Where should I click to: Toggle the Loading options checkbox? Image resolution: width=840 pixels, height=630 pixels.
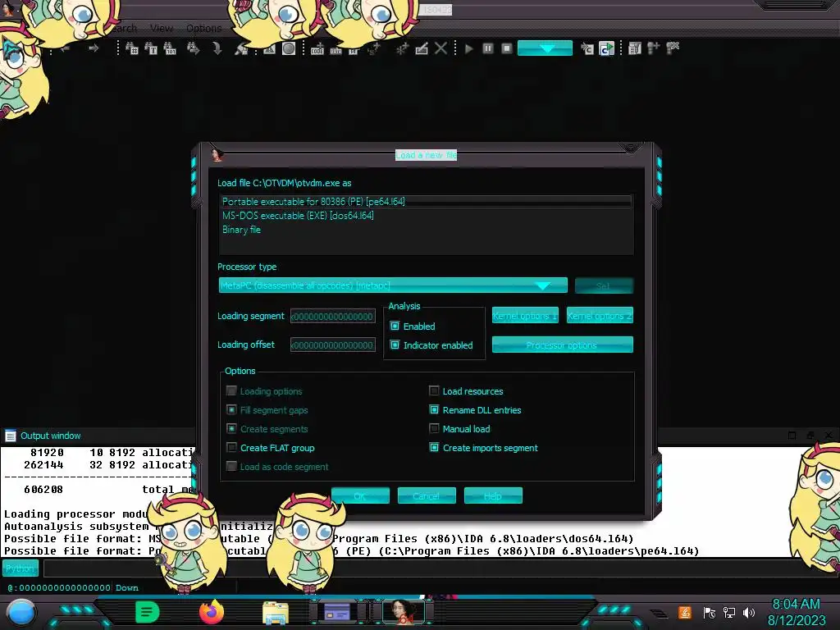(231, 391)
